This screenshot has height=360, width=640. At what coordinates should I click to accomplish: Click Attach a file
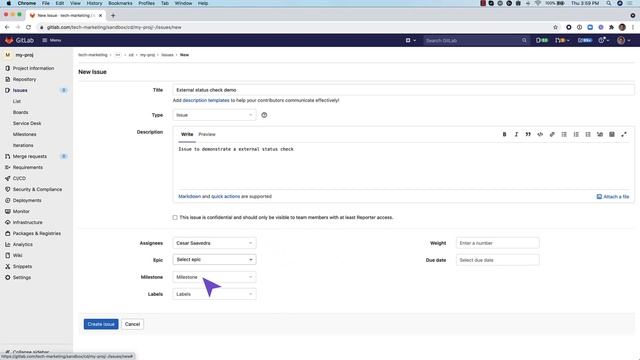[613, 197]
